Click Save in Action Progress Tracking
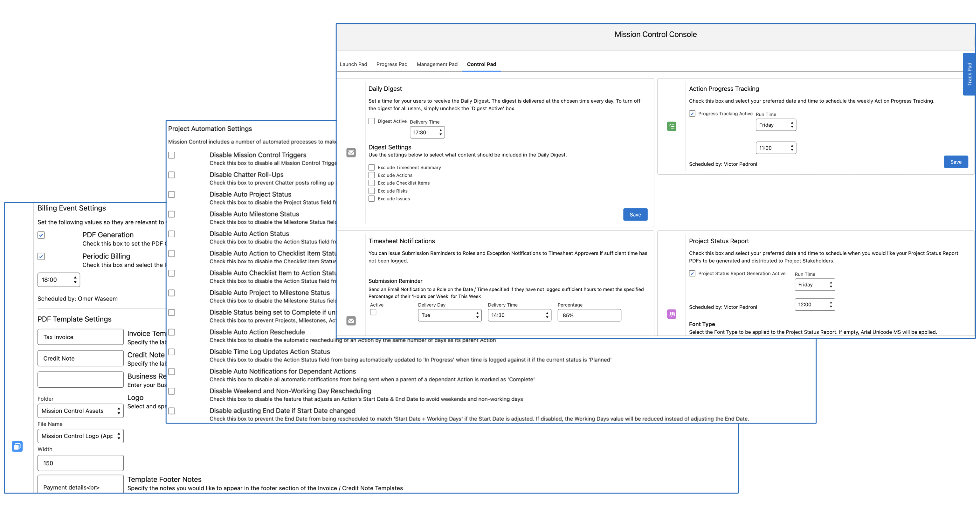Image resolution: width=980 pixels, height=512 pixels. click(x=955, y=162)
